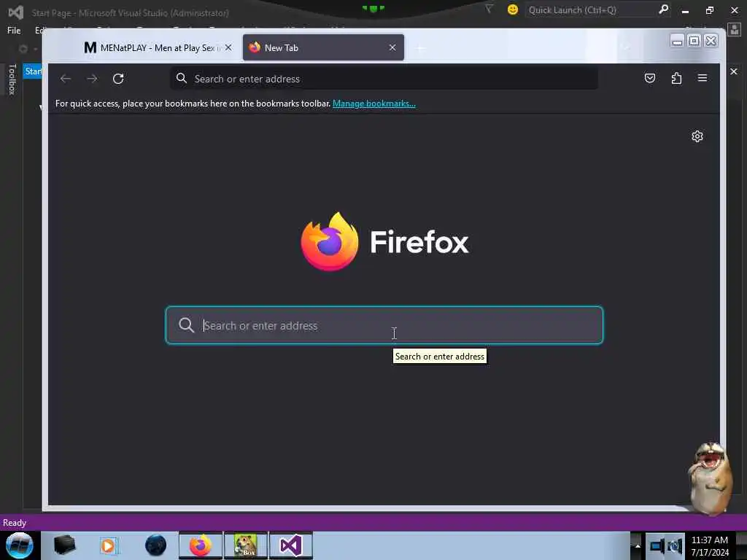Switch to Visual Studio via taskbar icon
The image size is (747, 560).
[291, 545]
